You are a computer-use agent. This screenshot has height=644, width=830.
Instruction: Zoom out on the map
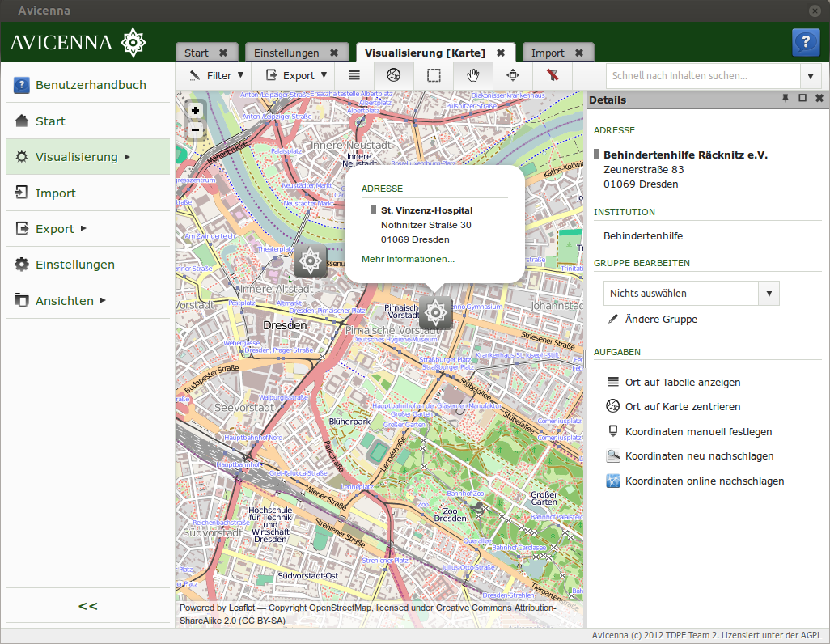point(195,129)
